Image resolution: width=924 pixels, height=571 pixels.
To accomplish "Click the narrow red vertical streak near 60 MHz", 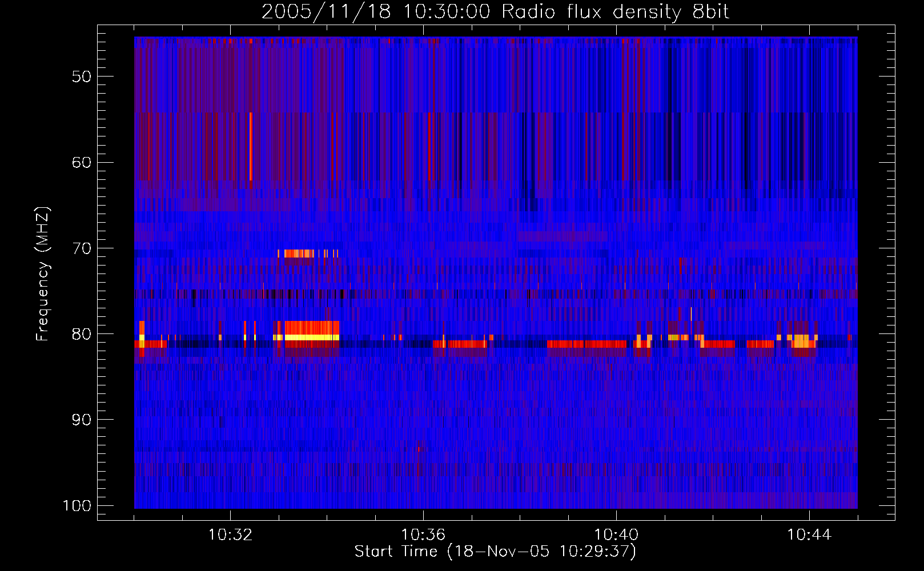I will point(251,146).
